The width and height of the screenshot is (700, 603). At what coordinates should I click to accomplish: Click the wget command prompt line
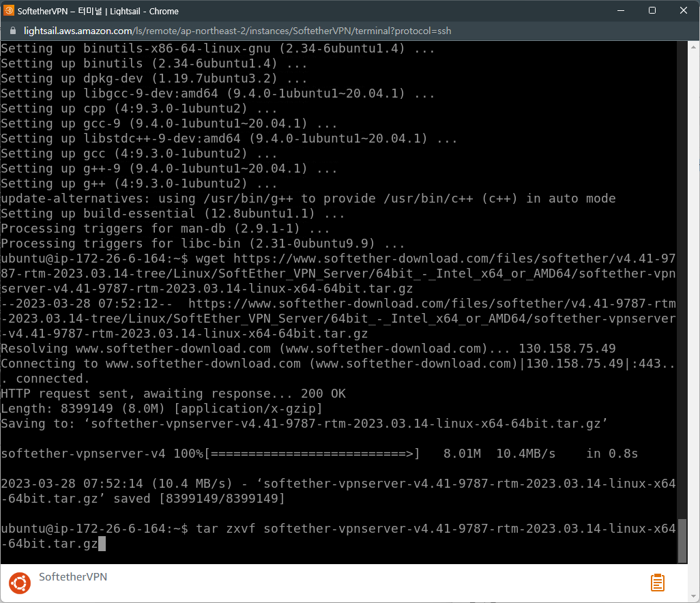click(338, 274)
